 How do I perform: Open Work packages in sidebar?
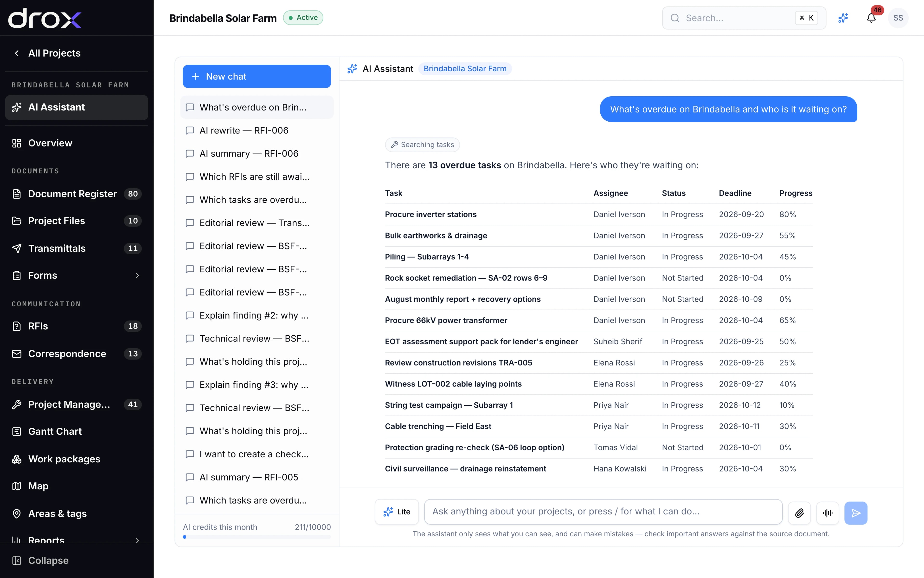77,459
